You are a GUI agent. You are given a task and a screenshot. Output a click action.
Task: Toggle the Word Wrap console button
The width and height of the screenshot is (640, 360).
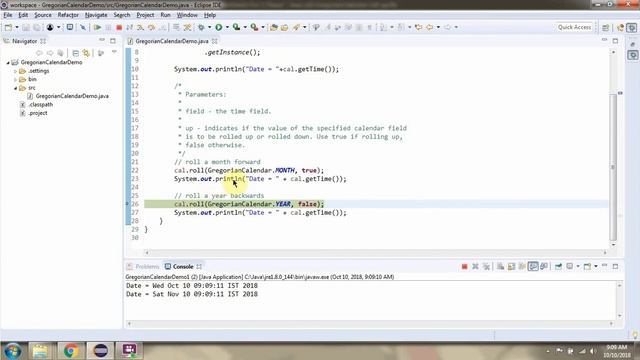point(522,267)
